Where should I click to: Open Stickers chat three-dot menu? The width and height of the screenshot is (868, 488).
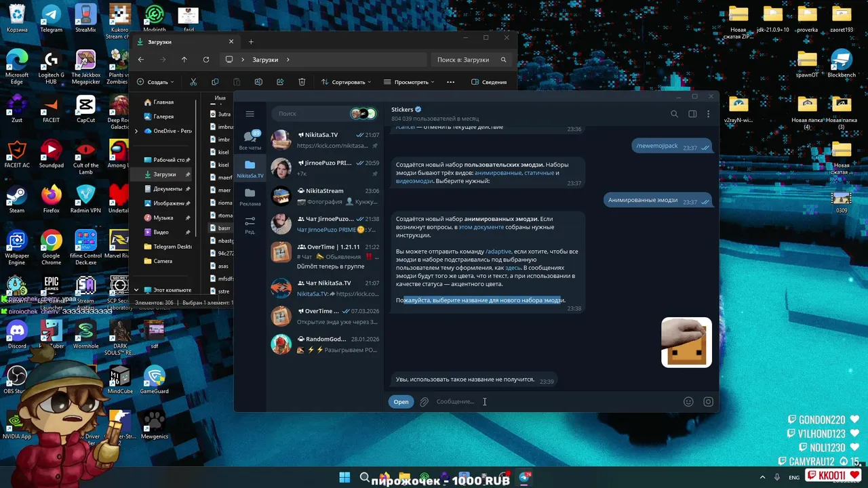coord(708,114)
